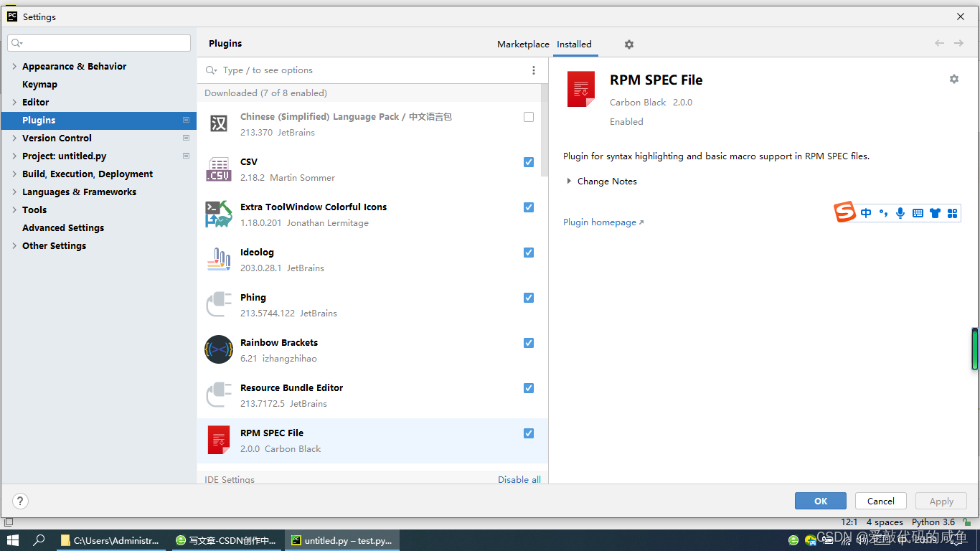Click the Sogou input S logo
The image size is (980, 551).
[x=845, y=212]
